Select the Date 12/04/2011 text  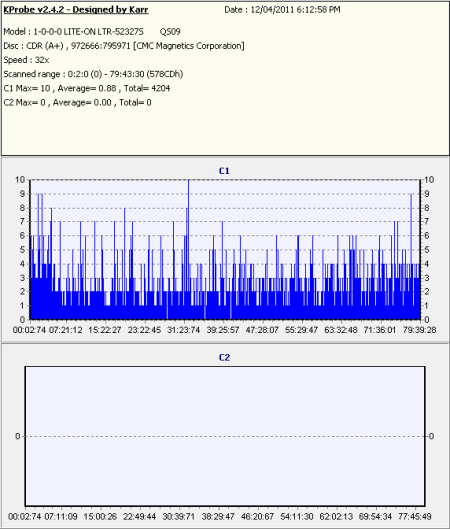click(x=282, y=10)
